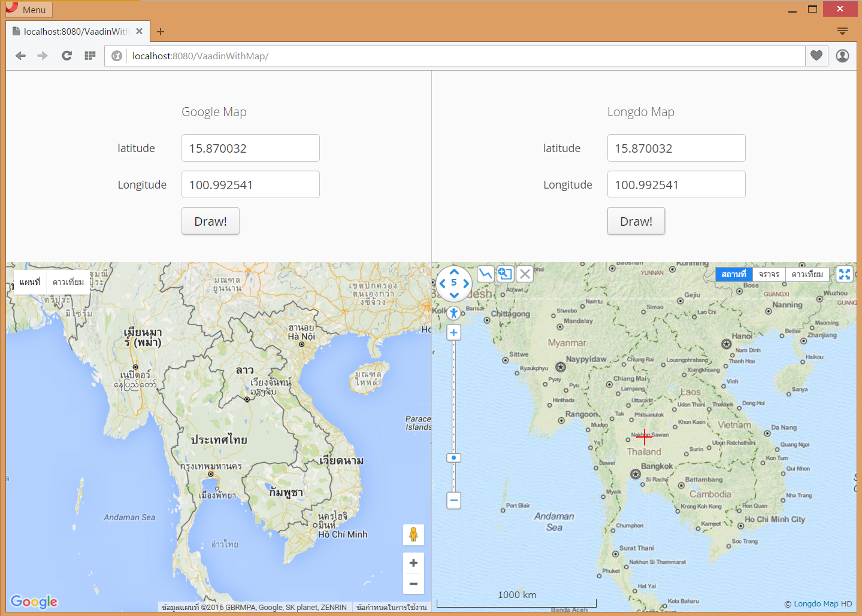The height and width of the screenshot is (616, 862).
Task: Click Draw! under Google Map
Action: click(210, 221)
